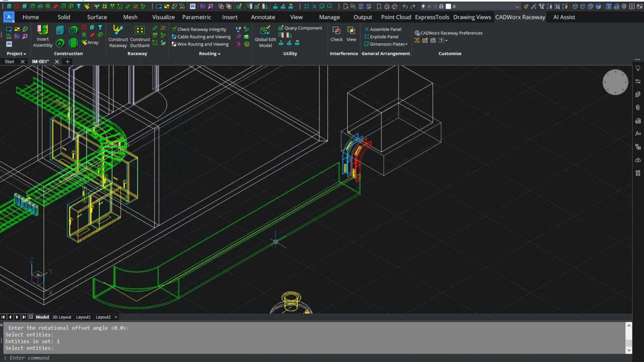Click Check Raceway Integrity
Viewport: 644px width, 362px height.
click(199, 29)
